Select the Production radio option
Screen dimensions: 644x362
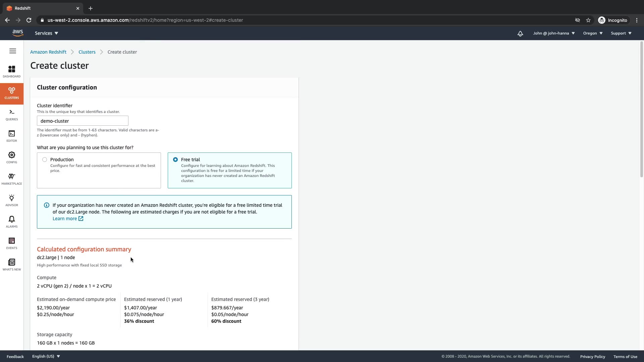45,160
